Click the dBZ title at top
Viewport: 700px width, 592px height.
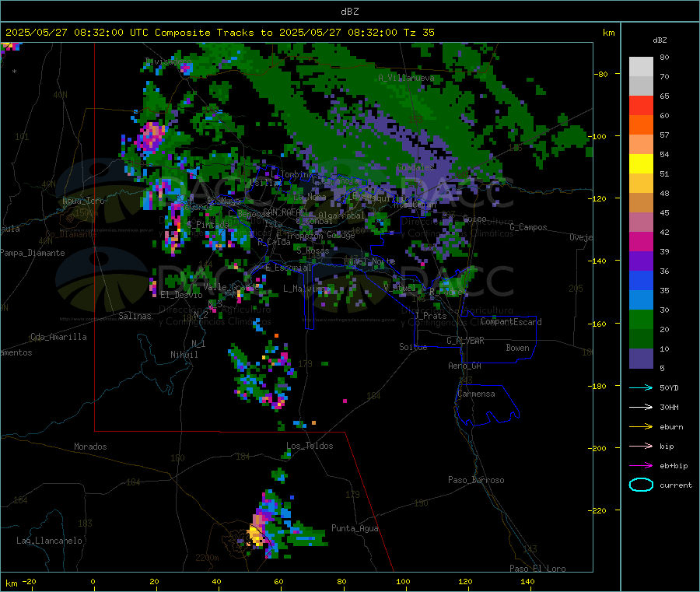click(349, 12)
